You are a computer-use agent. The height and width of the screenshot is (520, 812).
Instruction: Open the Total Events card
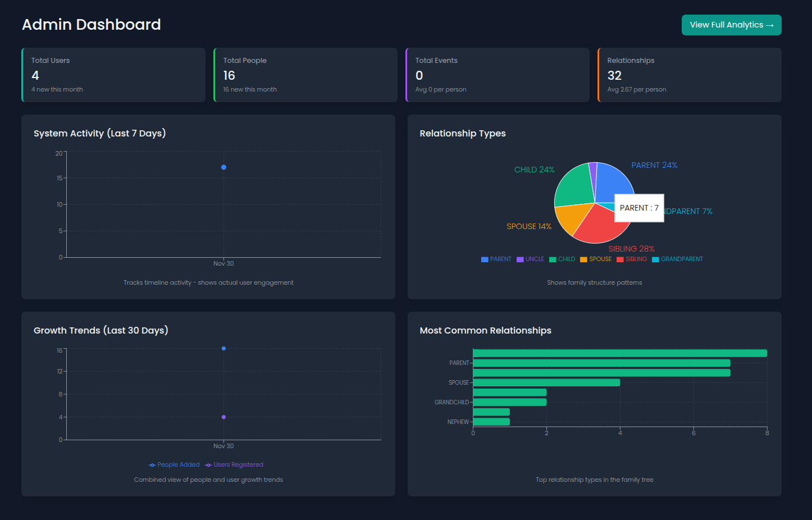pos(498,75)
